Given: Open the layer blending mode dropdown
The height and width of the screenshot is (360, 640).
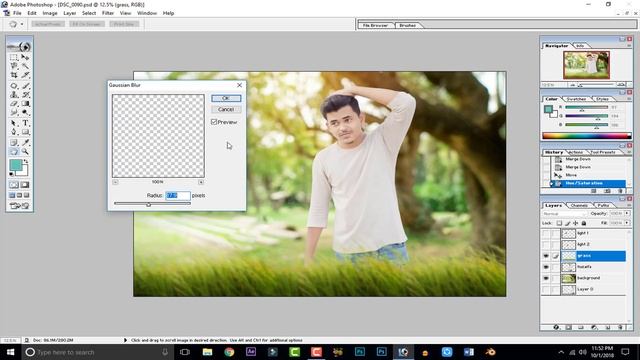Looking at the screenshot, I should 565,214.
